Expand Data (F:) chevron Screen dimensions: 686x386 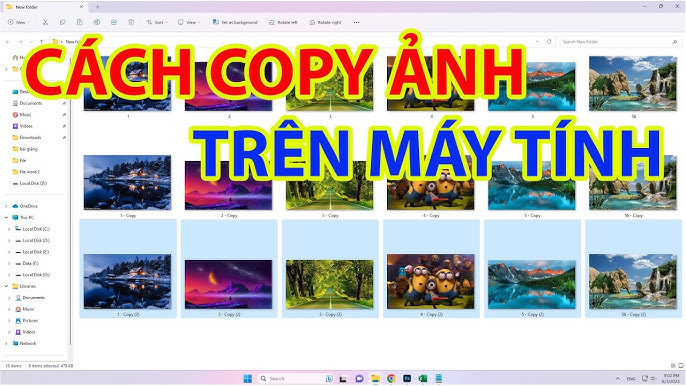(9, 263)
